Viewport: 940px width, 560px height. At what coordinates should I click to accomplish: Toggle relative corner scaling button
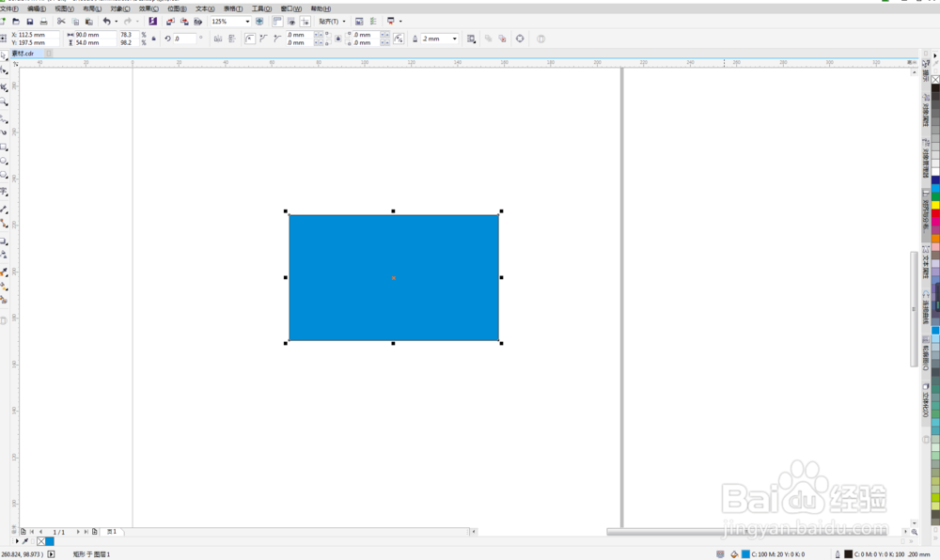coord(399,39)
